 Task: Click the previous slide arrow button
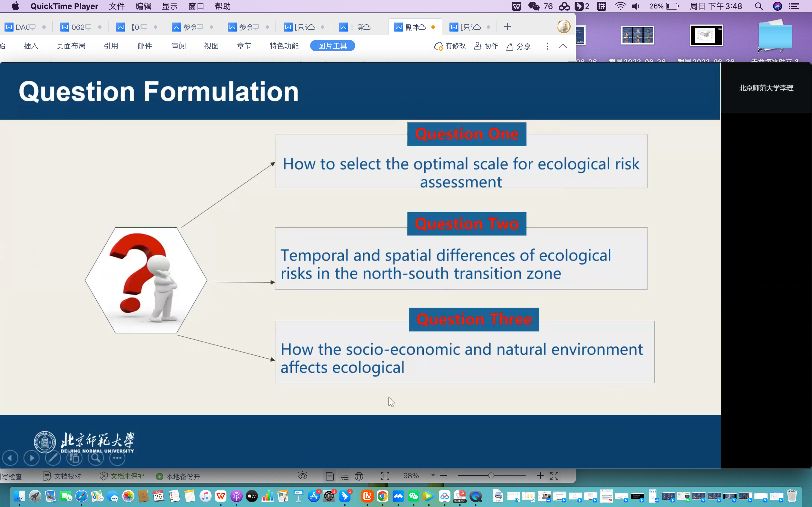10,458
